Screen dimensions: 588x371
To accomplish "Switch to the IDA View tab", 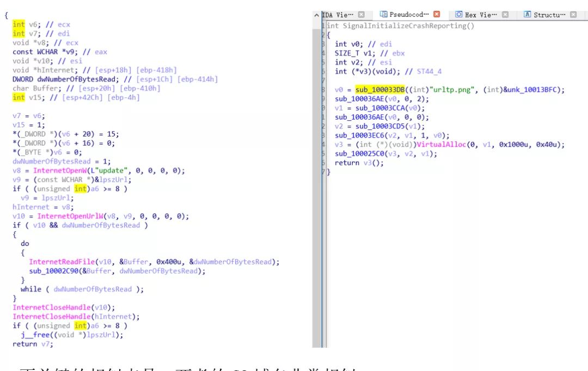I will point(338,15).
